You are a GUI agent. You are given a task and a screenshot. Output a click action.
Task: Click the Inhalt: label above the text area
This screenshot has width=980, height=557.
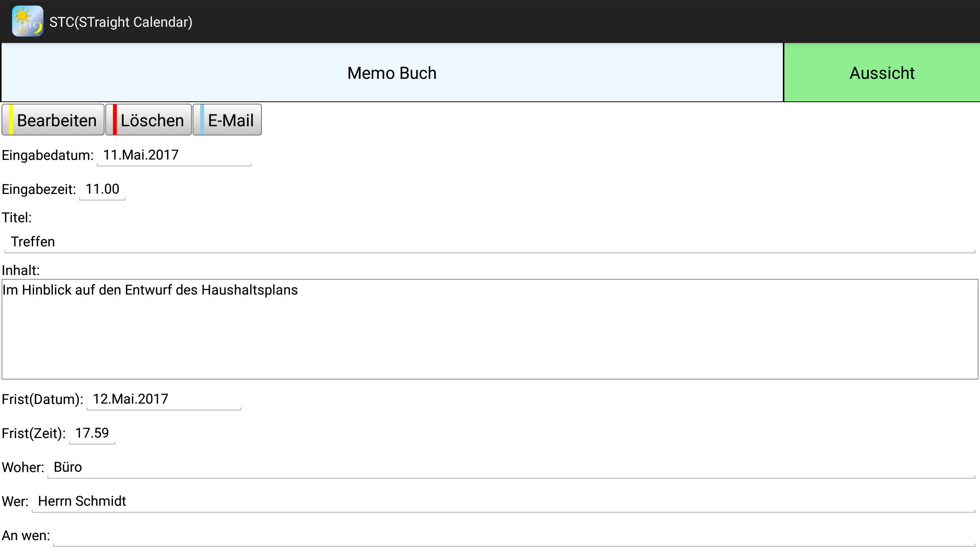[21, 270]
